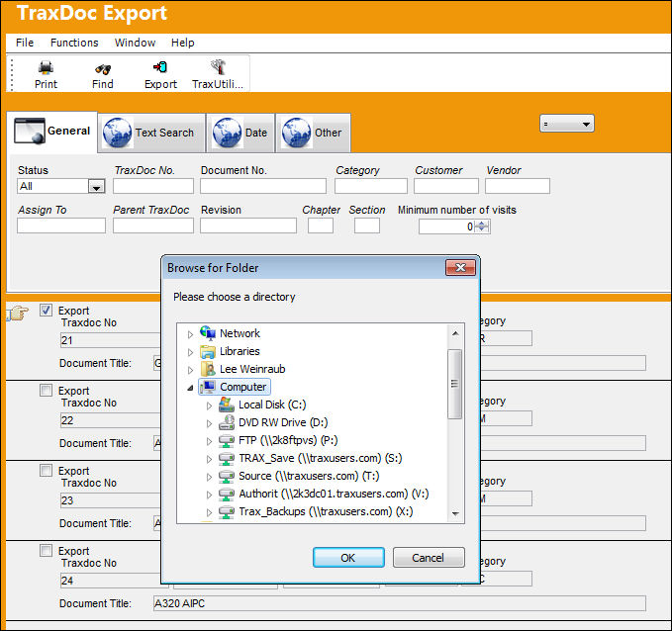Open the Status dropdown showing All
Screen dimensions: 672x631
pos(96,186)
